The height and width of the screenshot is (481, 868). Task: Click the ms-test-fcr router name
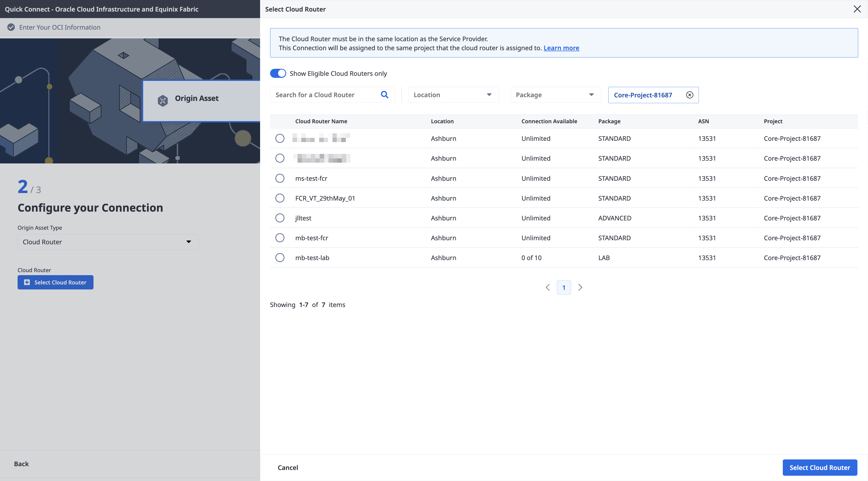(x=311, y=178)
